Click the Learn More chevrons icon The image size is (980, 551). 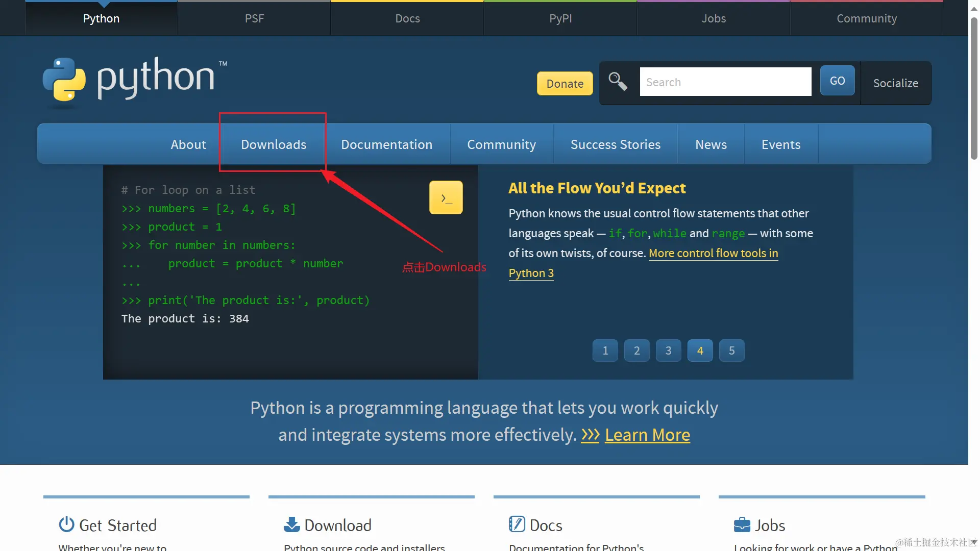(x=590, y=435)
